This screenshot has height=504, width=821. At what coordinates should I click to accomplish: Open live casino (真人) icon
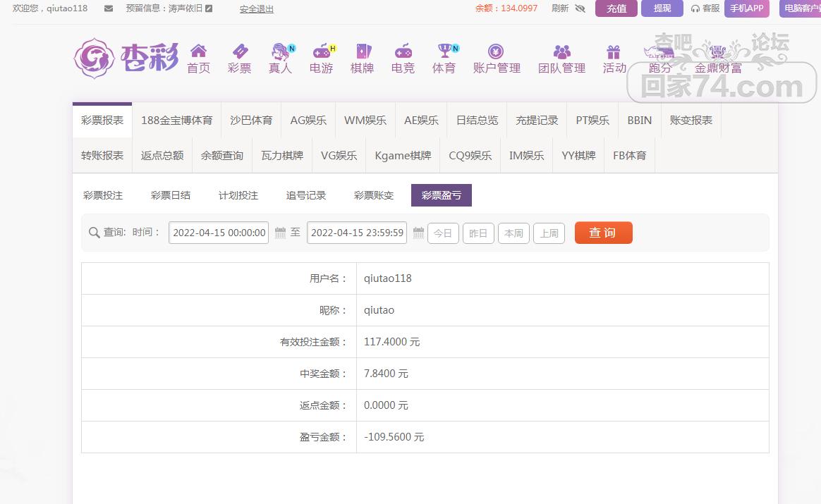pyautogui.click(x=281, y=51)
